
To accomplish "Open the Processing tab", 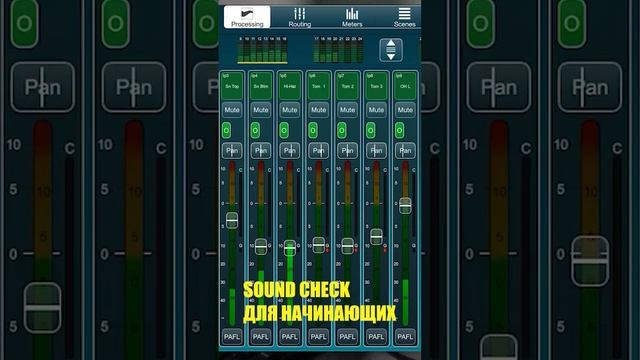I will point(247,17).
